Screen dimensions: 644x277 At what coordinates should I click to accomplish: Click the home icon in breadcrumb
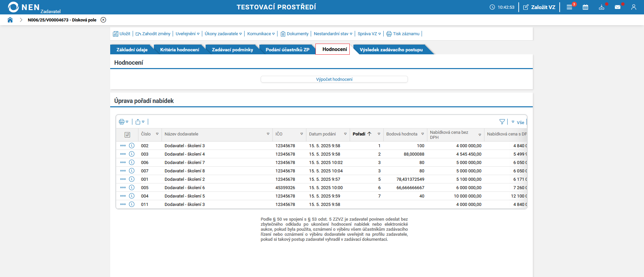(10, 20)
